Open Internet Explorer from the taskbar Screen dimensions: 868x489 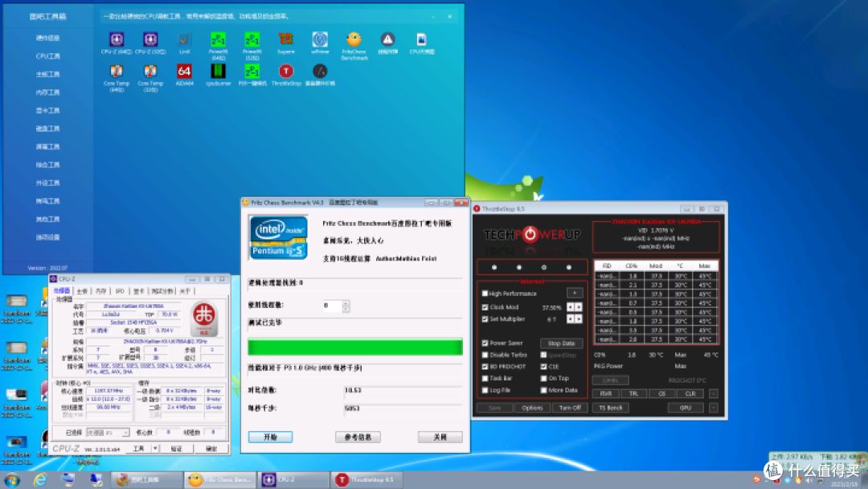[x=40, y=479]
